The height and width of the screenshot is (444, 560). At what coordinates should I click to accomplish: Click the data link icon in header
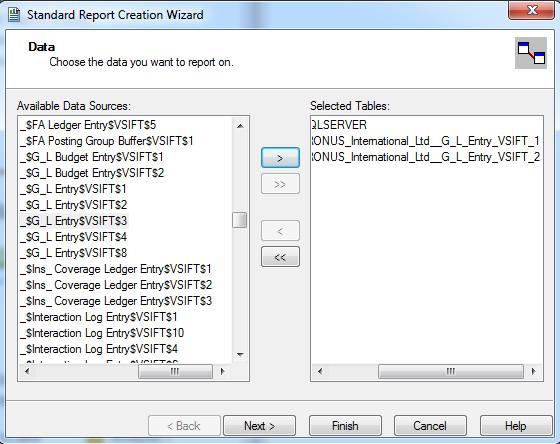[x=531, y=53]
